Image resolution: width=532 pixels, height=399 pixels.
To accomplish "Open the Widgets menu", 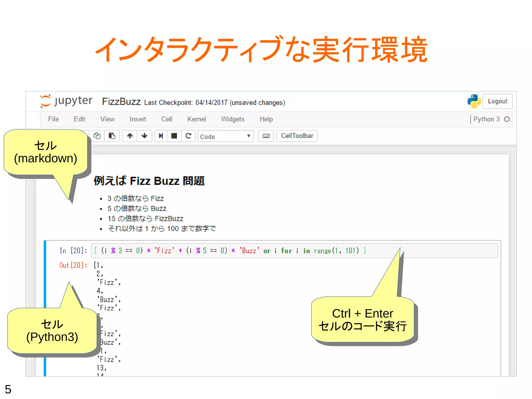I will (x=233, y=119).
